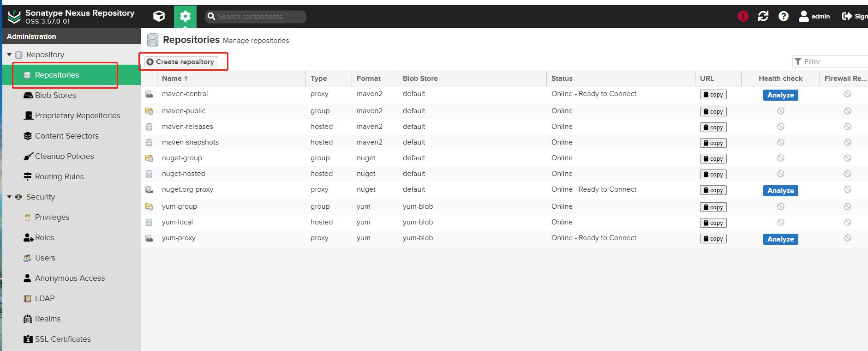Sort by the Name column header

[x=231, y=79]
